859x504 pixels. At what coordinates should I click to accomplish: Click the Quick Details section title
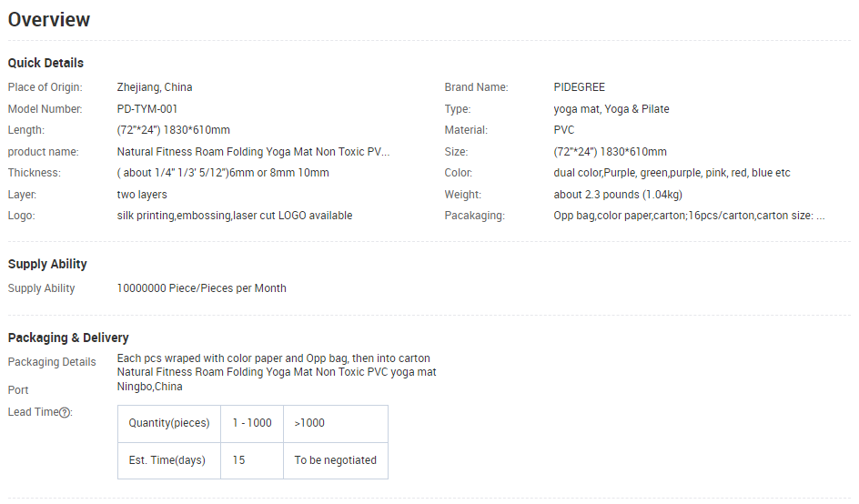pos(45,63)
